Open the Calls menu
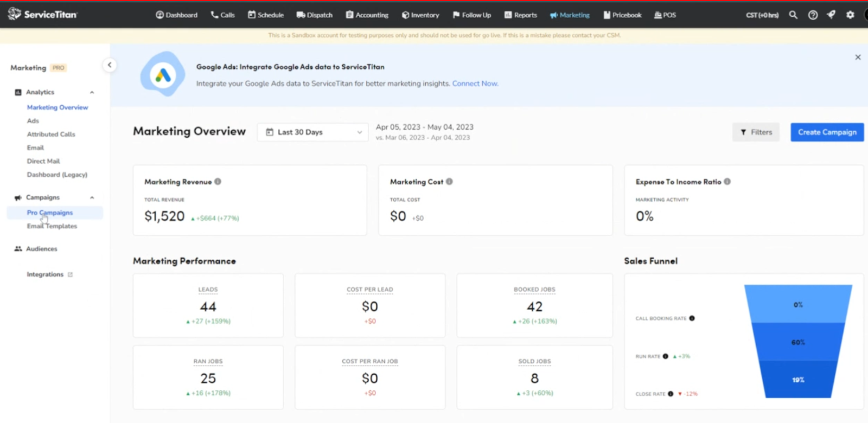Screen dimensions: 868x423 pos(222,15)
